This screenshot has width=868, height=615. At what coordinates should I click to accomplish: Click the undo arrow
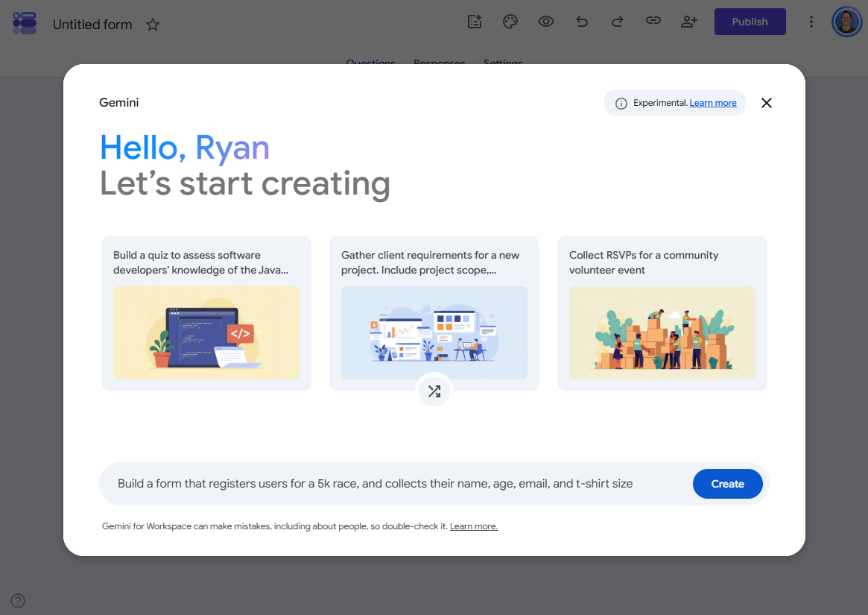tap(582, 22)
